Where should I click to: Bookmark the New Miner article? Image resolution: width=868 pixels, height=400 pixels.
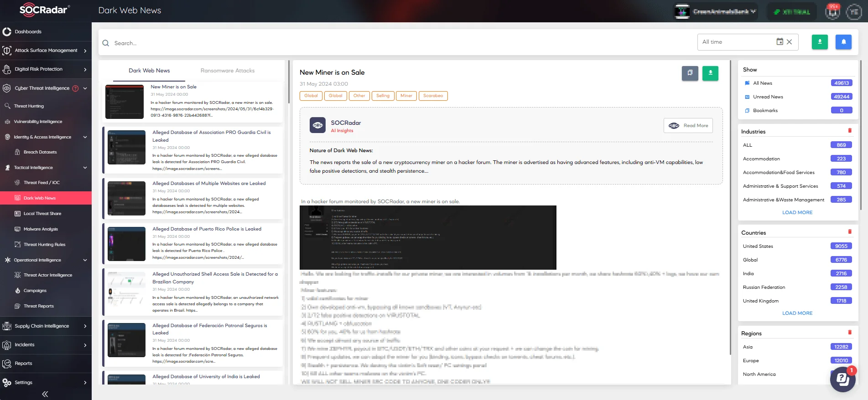pos(690,73)
